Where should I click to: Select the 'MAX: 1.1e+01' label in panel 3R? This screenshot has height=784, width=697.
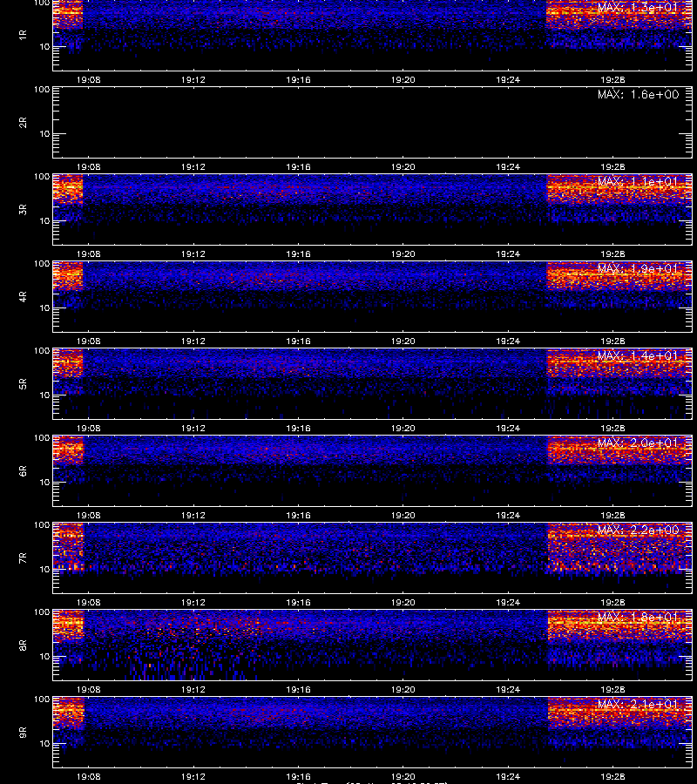point(638,181)
